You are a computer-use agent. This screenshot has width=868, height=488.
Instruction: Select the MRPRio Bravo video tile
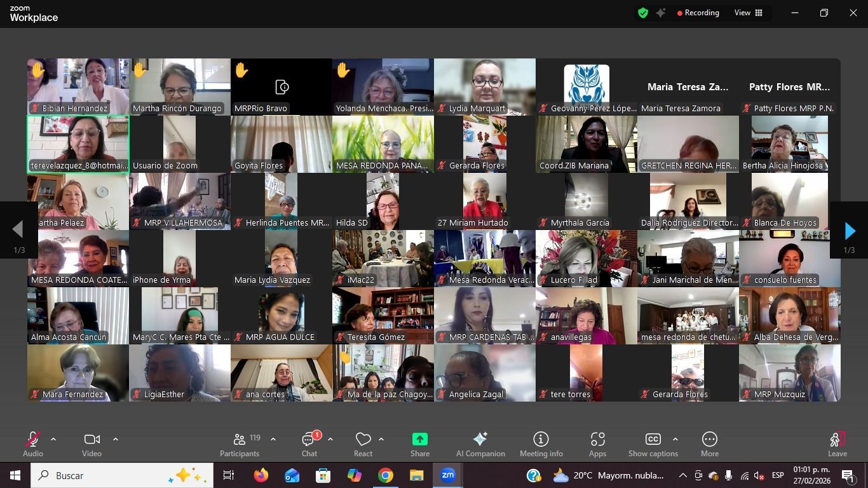(x=281, y=87)
